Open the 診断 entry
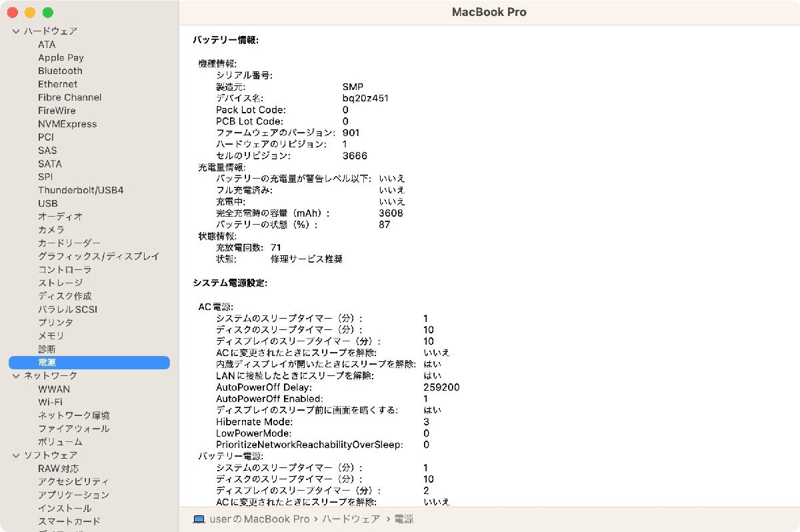The width and height of the screenshot is (800, 532). [47, 349]
